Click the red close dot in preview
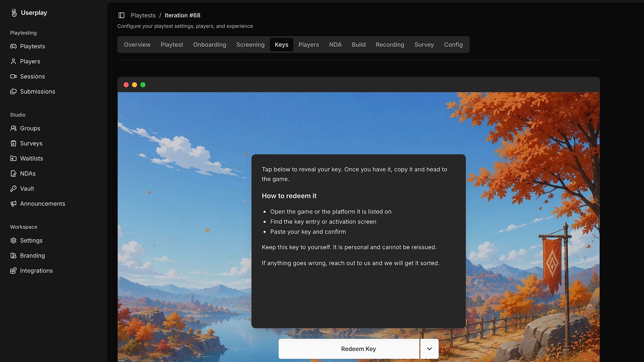 coord(126,85)
